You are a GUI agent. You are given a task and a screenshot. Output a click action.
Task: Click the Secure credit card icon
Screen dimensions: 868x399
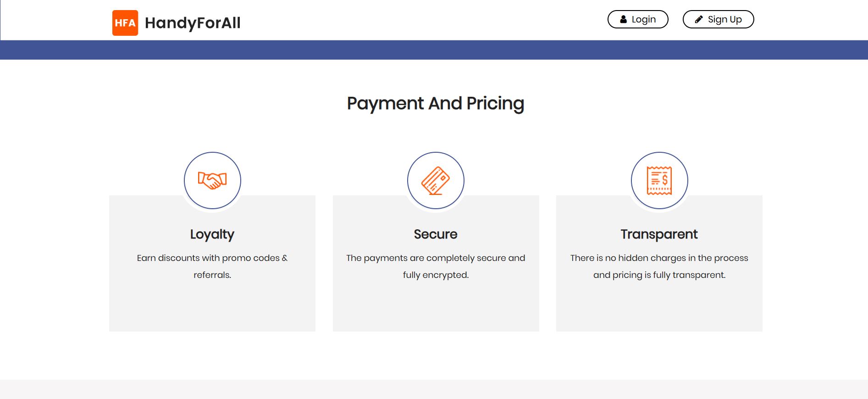tap(436, 180)
